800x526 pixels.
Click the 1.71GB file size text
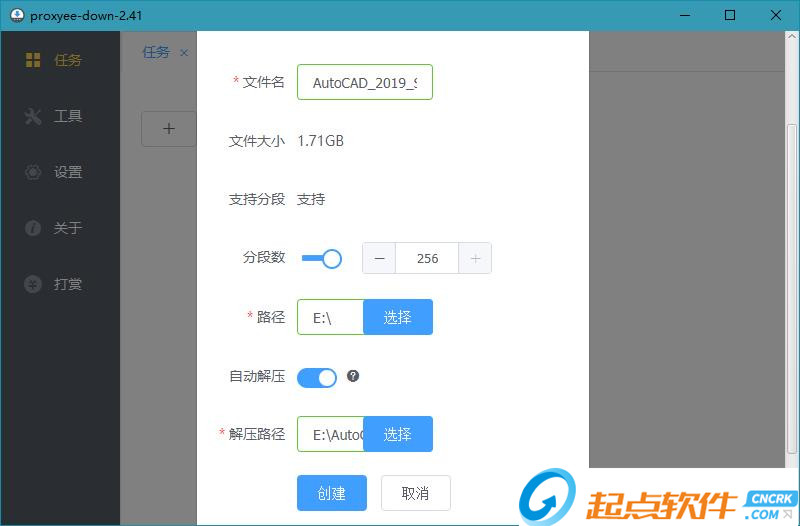[x=321, y=141]
